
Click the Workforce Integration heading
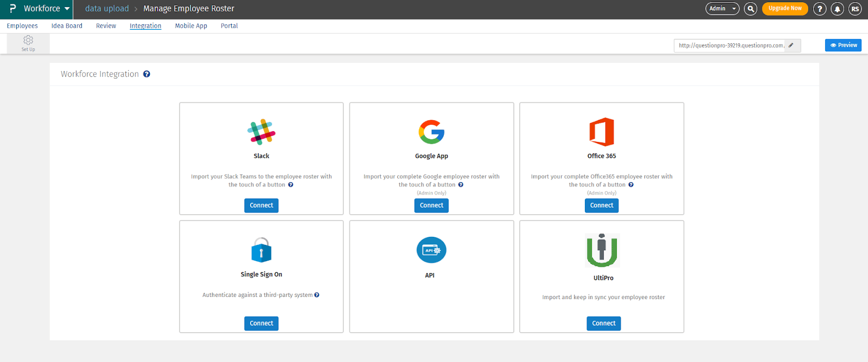(100, 74)
